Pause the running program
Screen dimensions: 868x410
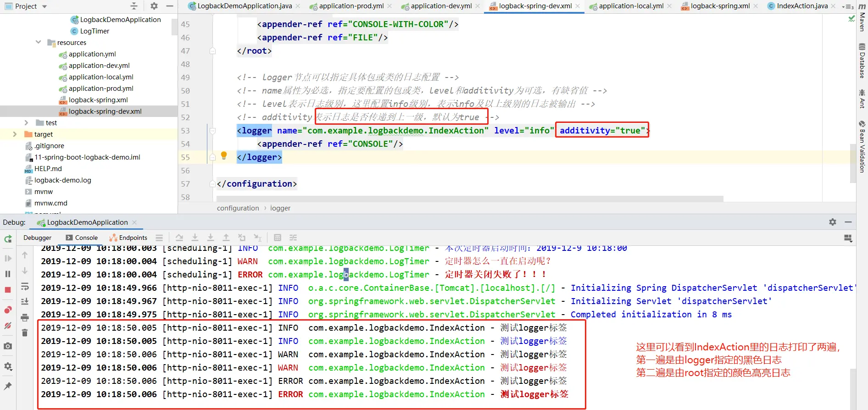(x=8, y=274)
